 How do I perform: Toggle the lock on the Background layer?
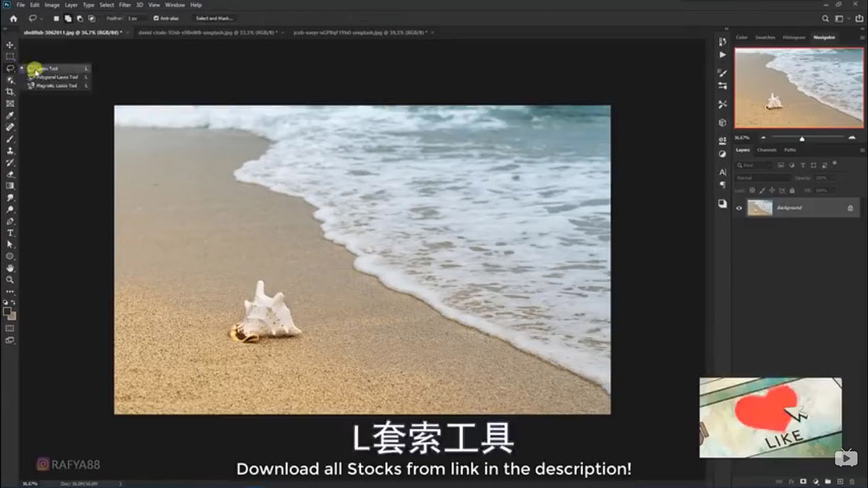(x=851, y=207)
